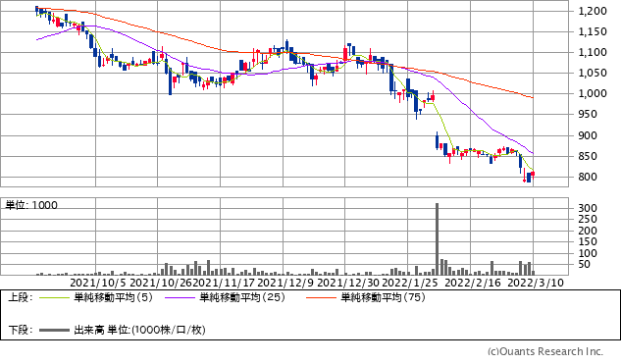Click the 300 volume axis label
This screenshot has width=621, height=364.
588,208
